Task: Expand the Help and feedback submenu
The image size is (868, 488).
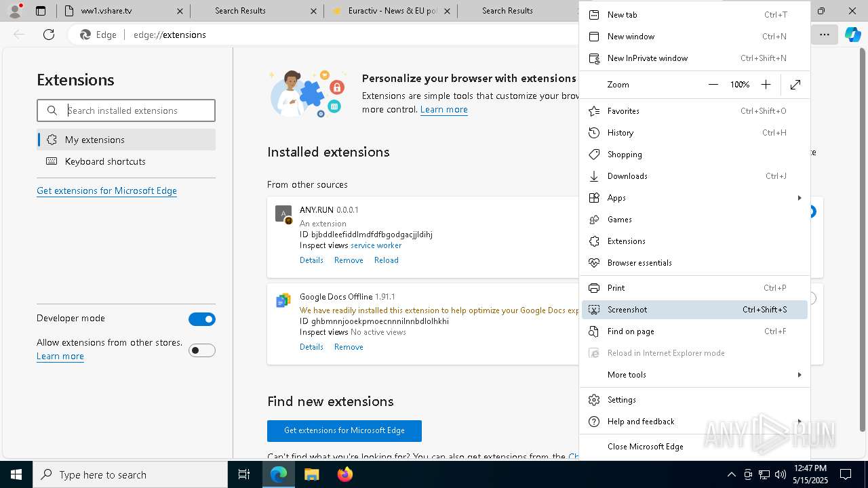Action: tap(694, 422)
